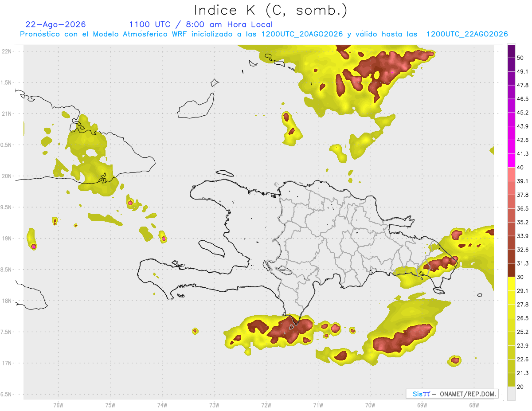Screen dimensions: 532x411
Task: Click the '73W' longitude label
Action: [214, 406]
